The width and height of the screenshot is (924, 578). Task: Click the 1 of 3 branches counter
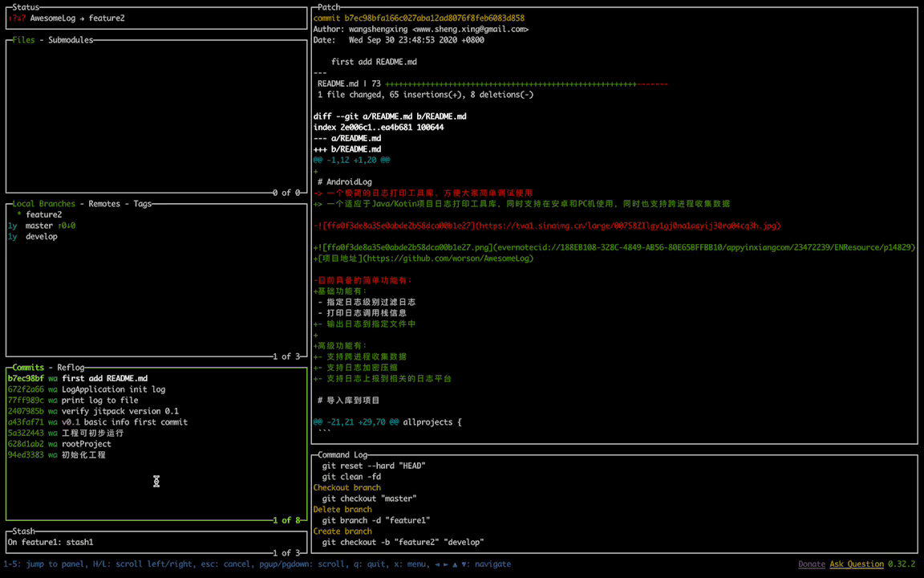click(286, 356)
